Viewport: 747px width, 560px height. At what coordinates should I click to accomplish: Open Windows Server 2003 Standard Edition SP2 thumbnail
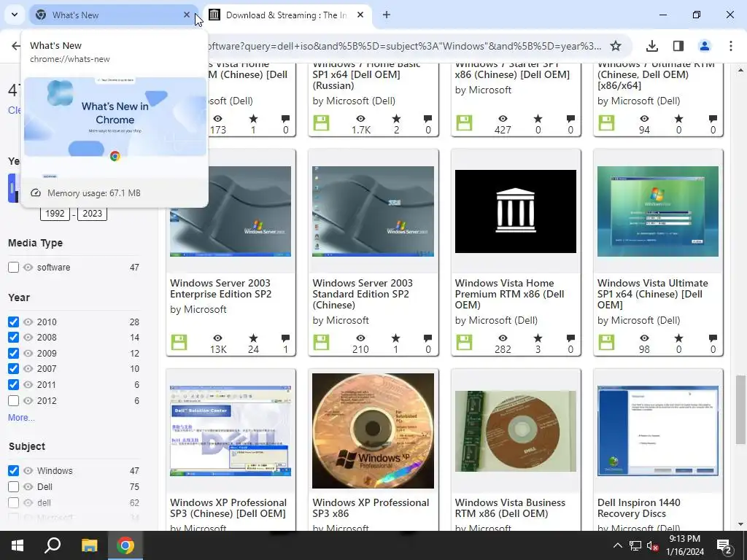coord(373,211)
